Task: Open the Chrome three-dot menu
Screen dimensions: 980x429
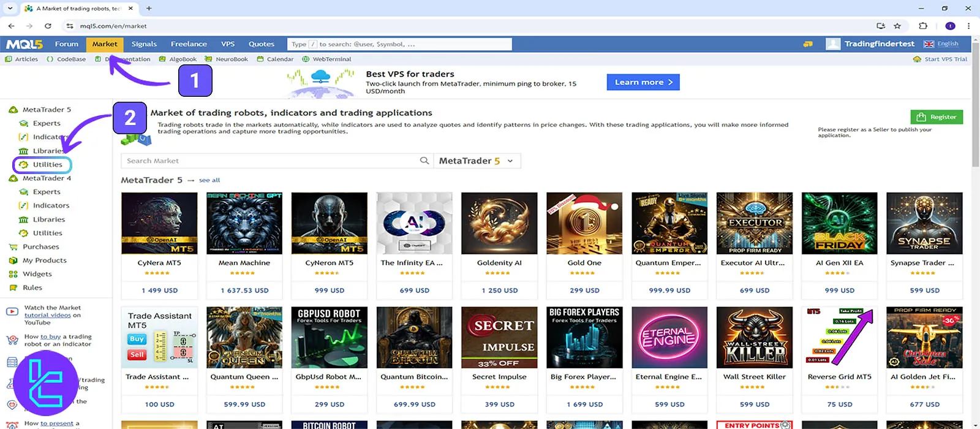Action: [968, 26]
